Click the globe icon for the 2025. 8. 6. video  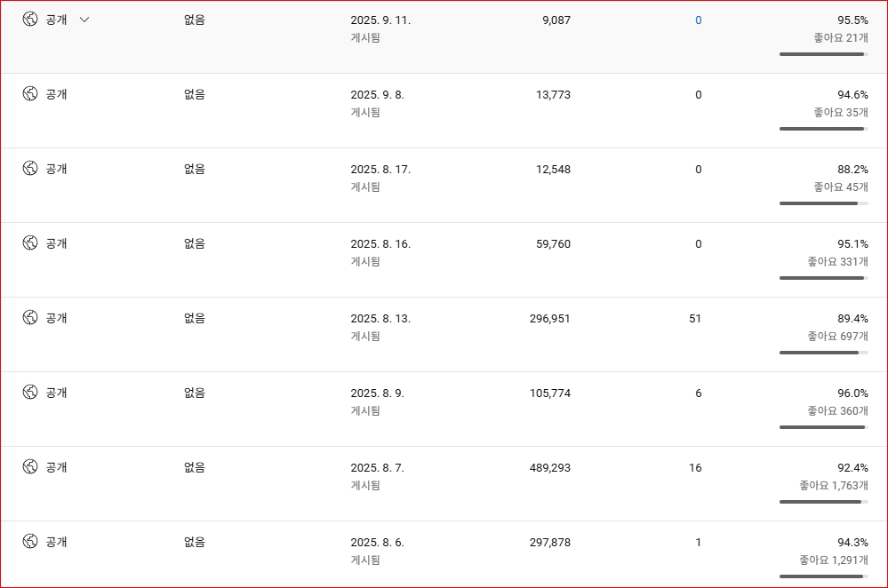(30, 542)
